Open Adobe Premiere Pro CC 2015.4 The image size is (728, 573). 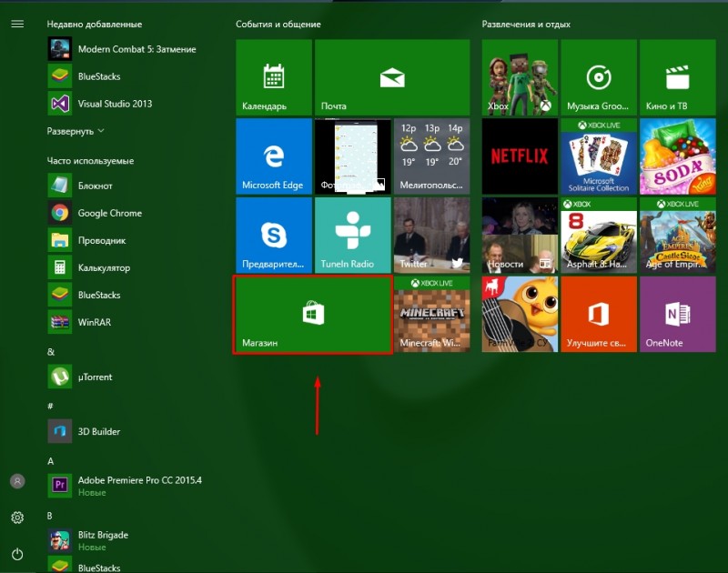coord(125,486)
